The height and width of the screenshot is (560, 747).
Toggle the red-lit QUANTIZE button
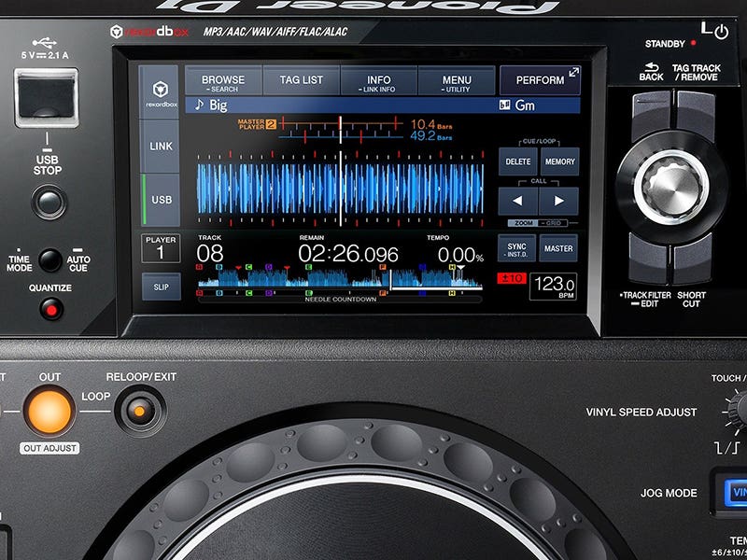[51, 310]
